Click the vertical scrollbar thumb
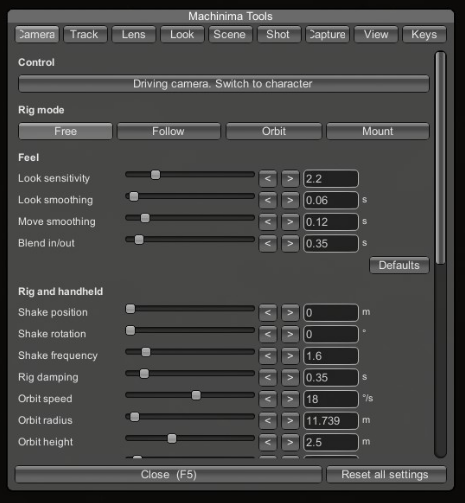The width and height of the screenshot is (465, 503). 440,158
